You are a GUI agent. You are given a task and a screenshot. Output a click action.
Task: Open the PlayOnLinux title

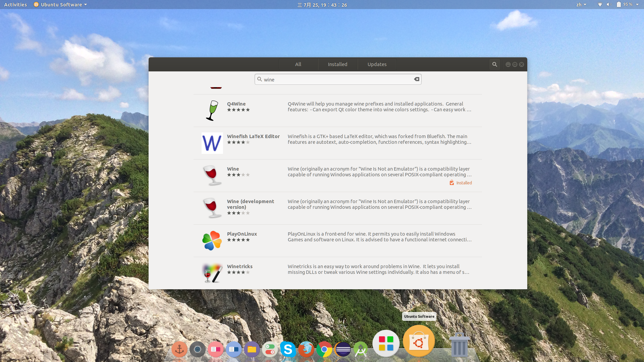tap(242, 234)
